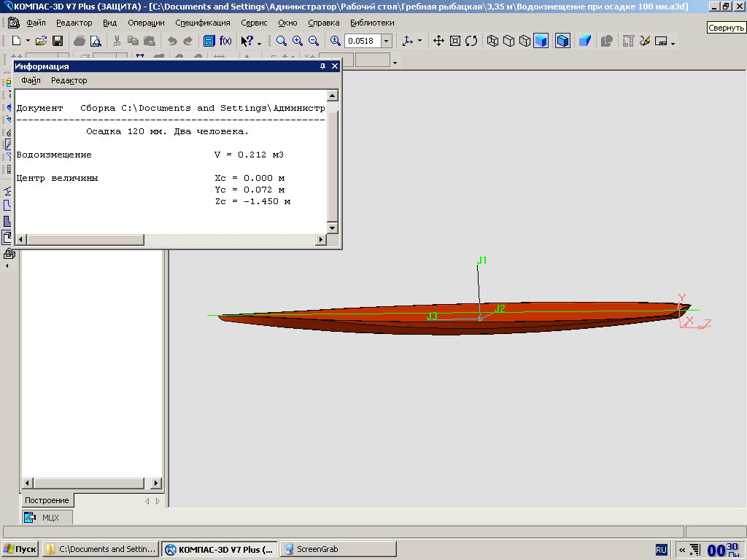Click the Open document folder icon
Image resolution: width=747 pixels, height=560 pixels.
pyautogui.click(x=41, y=42)
